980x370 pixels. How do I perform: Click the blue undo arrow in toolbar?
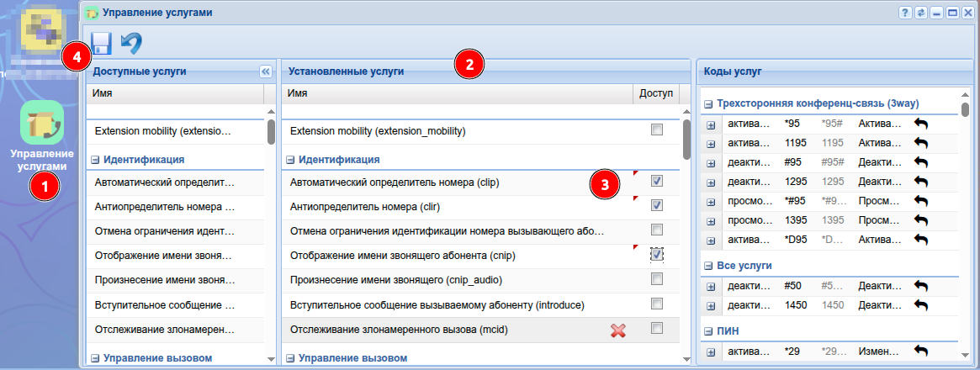131,43
